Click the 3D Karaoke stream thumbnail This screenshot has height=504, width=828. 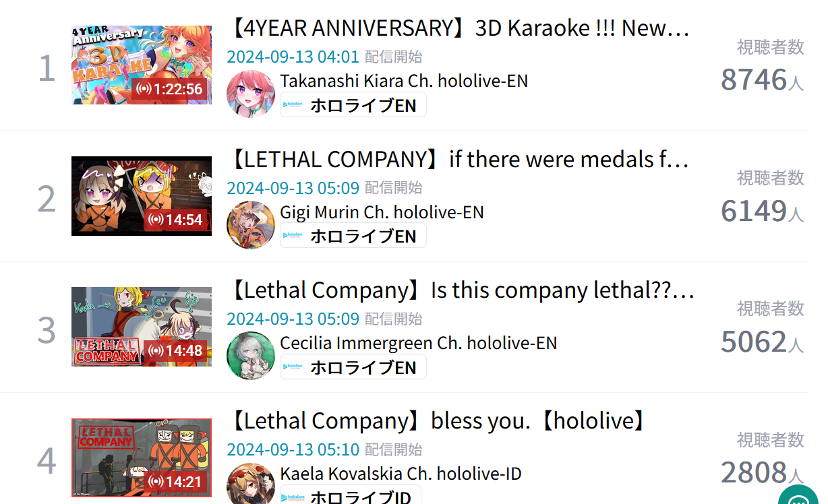point(142,65)
